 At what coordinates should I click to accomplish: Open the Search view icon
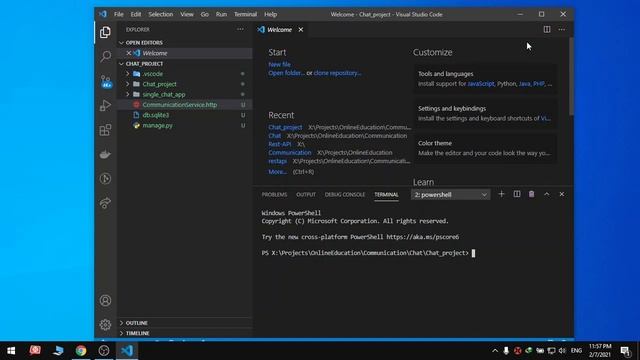point(105,56)
